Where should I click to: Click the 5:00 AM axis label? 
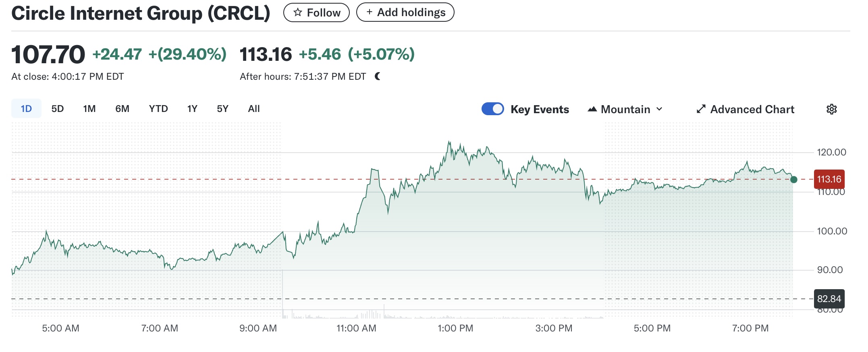coord(60,328)
